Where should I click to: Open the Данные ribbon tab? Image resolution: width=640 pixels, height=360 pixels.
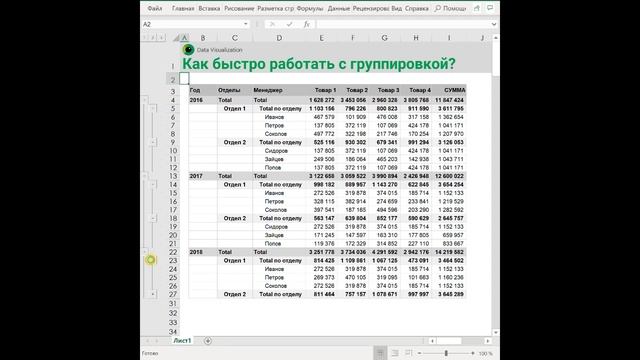(338, 8)
